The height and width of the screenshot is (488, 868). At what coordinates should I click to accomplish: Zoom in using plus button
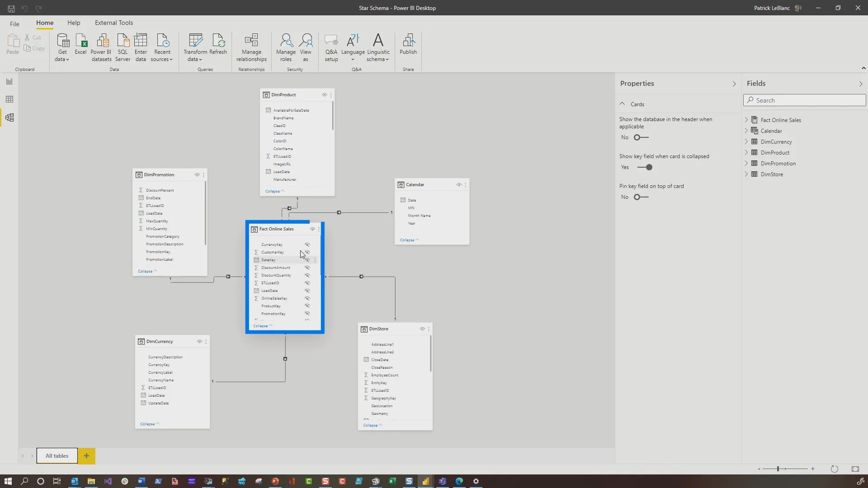click(813, 469)
